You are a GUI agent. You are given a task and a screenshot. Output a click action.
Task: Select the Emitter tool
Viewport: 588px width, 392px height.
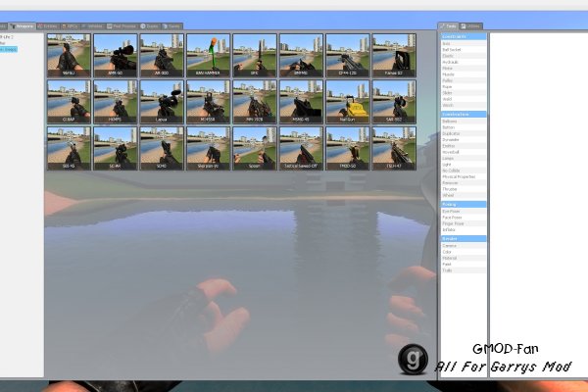tap(464, 146)
